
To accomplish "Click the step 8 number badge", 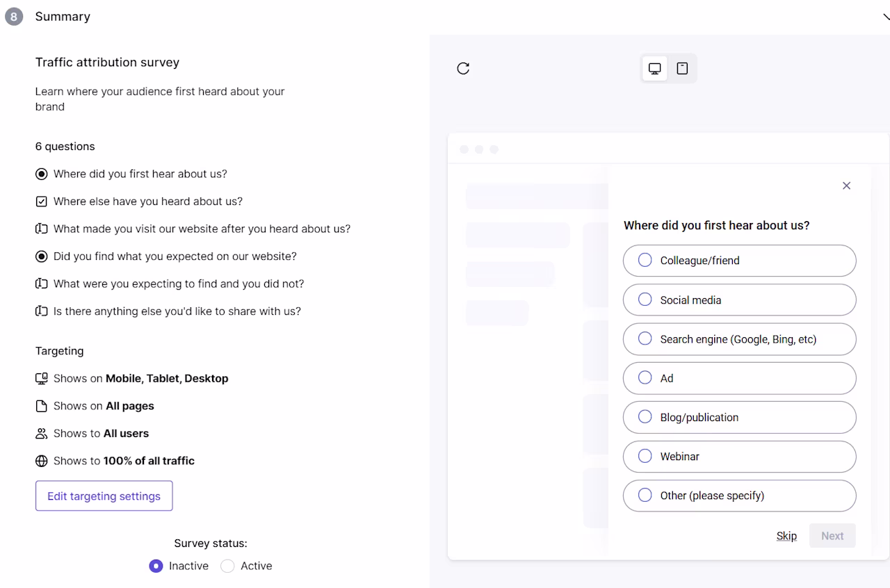I will [14, 17].
